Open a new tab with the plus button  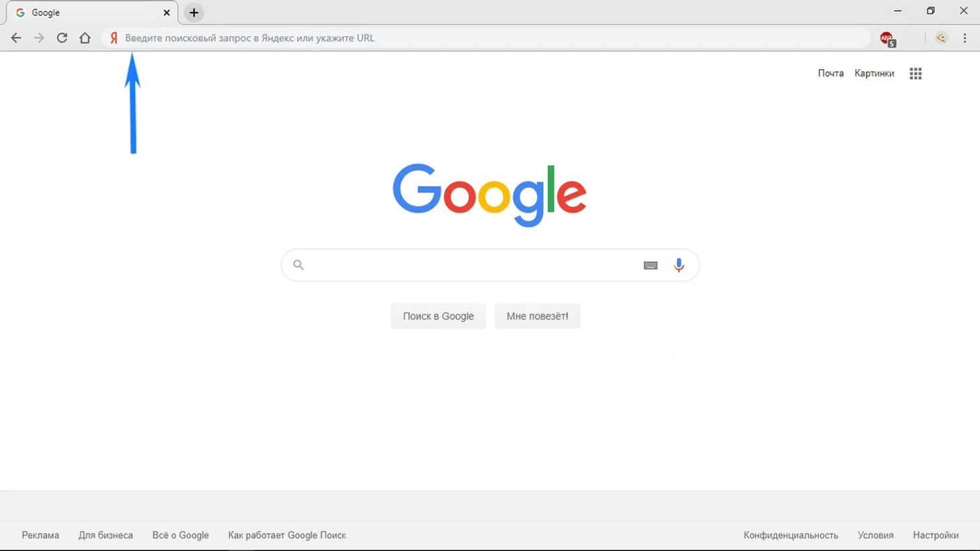tap(194, 13)
